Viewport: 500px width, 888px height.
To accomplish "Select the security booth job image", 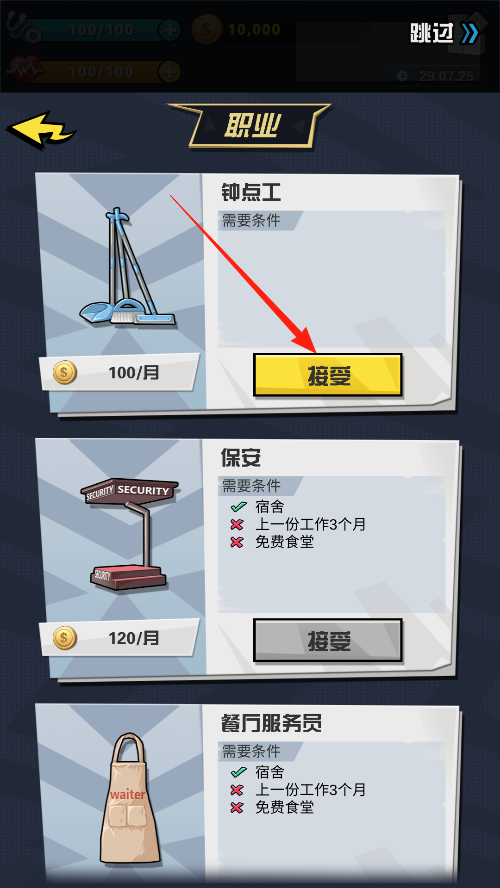I will (x=130, y=535).
